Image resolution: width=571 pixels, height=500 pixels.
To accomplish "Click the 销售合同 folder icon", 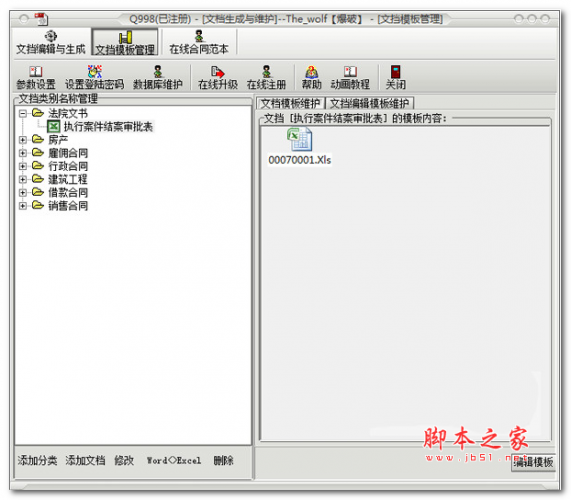I will tap(38, 205).
